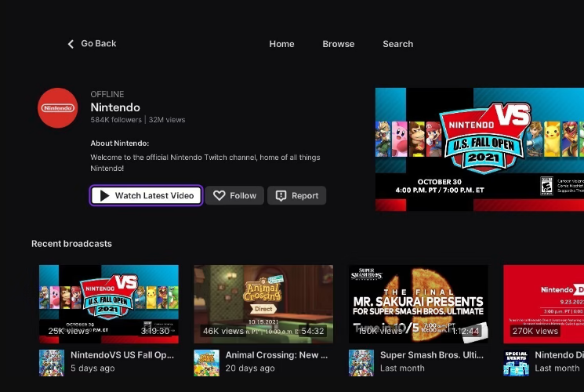Click the "25K views" badge
Screen dimensions: 584x392
[68, 331]
